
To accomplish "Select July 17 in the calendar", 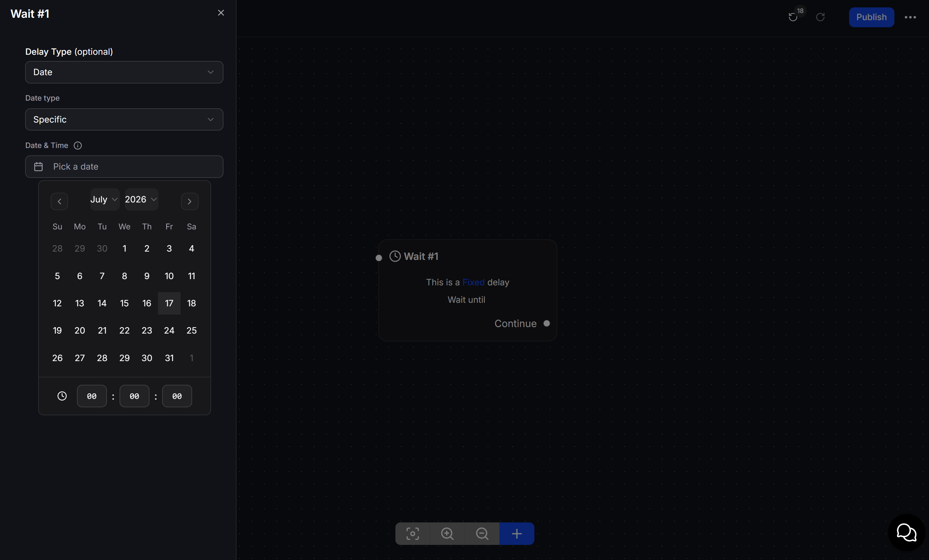I will 169,303.
